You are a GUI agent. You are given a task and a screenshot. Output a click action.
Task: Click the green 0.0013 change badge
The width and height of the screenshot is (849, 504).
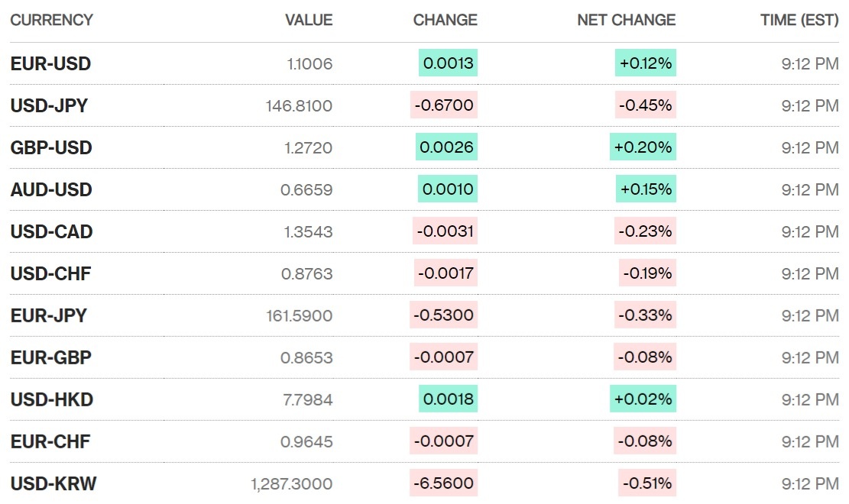pyautogui.click(x=448, y=63)
